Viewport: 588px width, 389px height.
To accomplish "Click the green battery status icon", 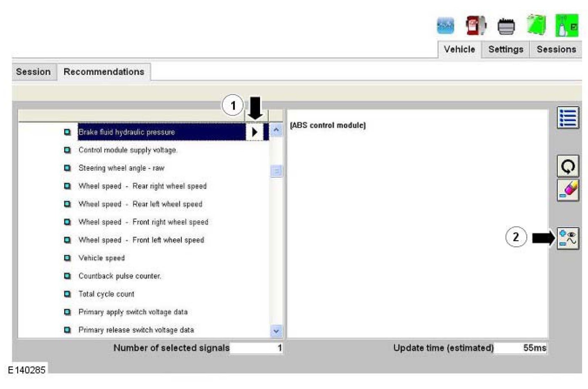I will click(536, 25).
